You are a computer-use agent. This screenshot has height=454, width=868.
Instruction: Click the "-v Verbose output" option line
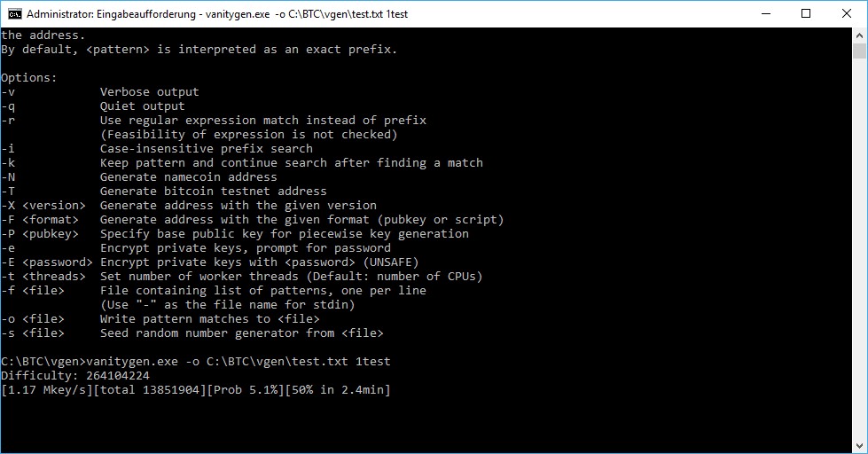click(100, 92)
